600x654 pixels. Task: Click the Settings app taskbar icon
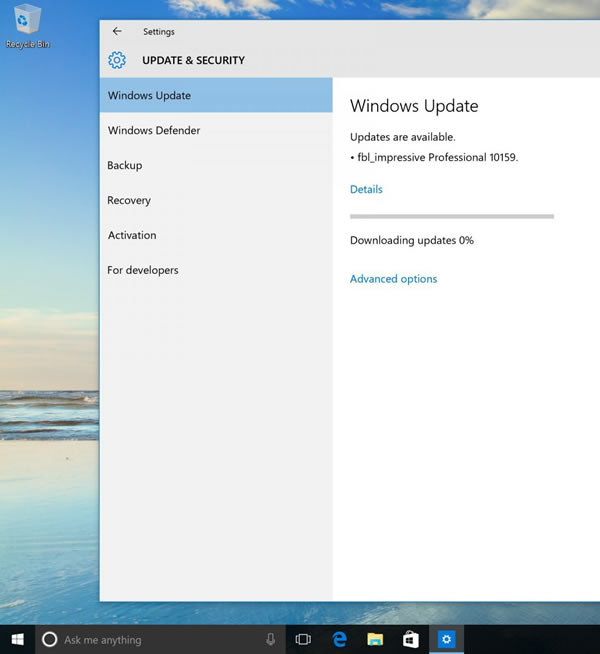point(446,639)
